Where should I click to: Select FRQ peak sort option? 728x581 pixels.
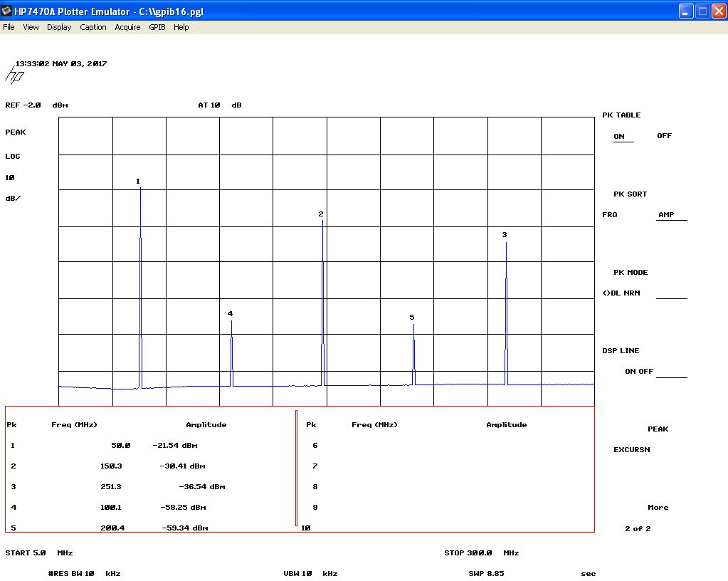tap(610, 215)
